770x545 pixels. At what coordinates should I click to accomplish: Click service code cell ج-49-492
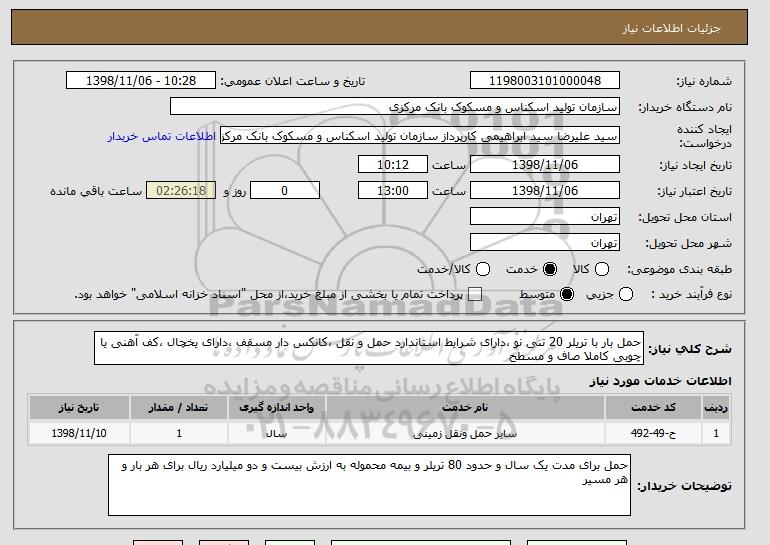point(653,433)
